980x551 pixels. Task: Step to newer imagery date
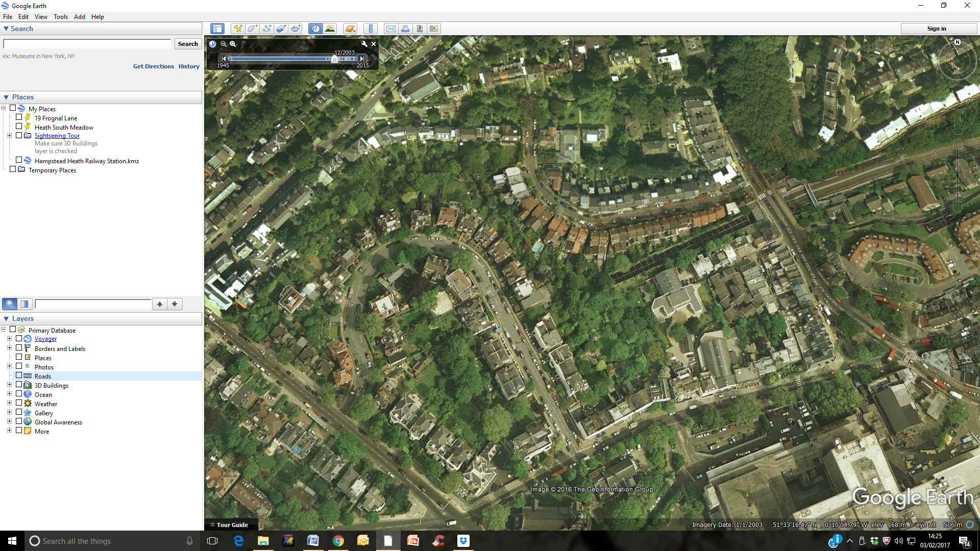pos(362,59)
